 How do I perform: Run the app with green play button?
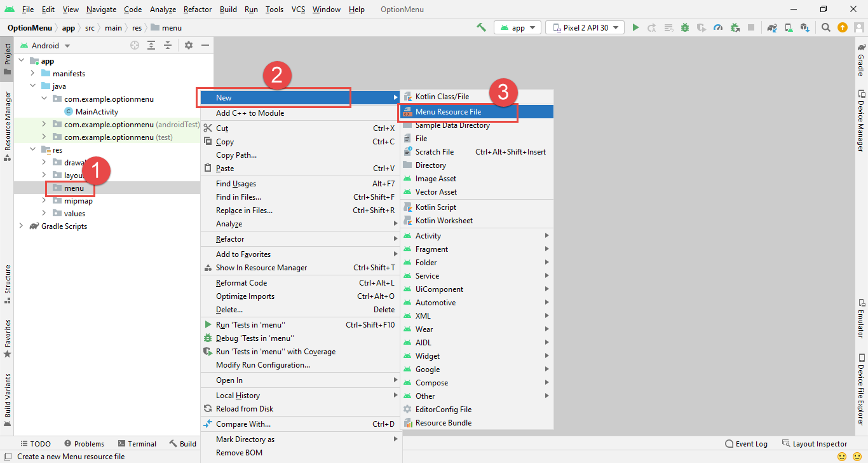pos(635,27)
